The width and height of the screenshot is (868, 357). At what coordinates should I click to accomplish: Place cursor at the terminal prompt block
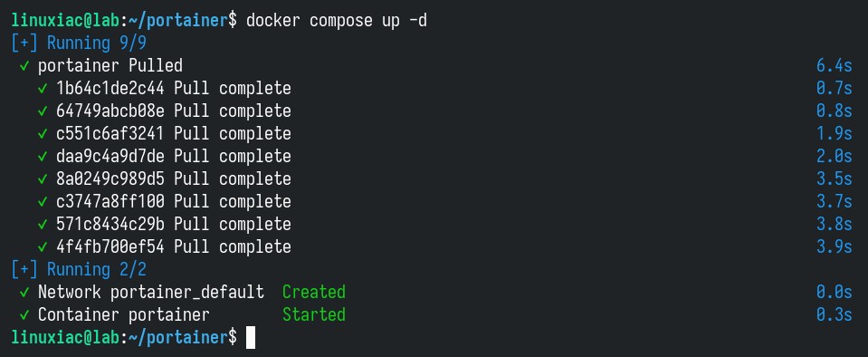point(251,338)
